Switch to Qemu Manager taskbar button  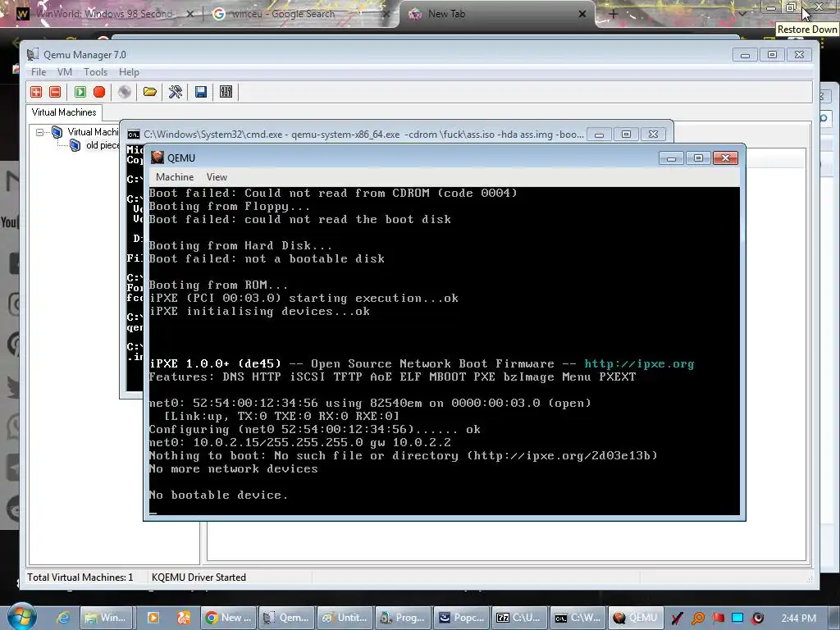286,618
